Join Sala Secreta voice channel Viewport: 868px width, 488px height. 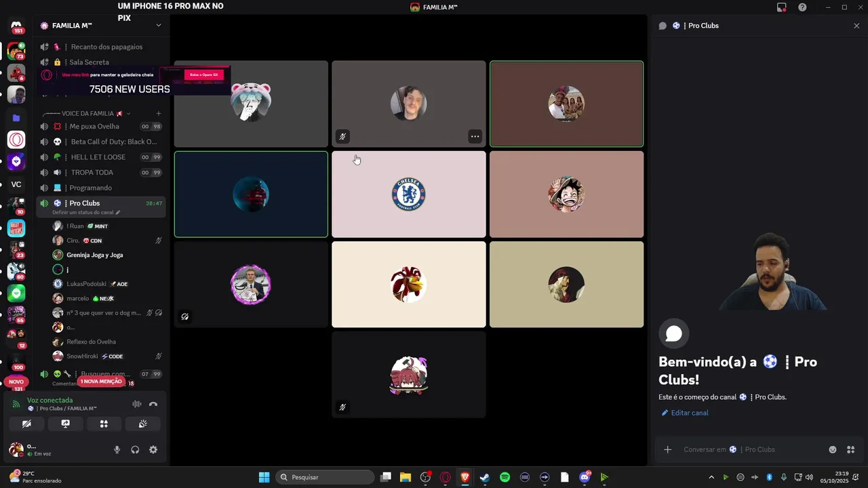(x=102, y=62)
